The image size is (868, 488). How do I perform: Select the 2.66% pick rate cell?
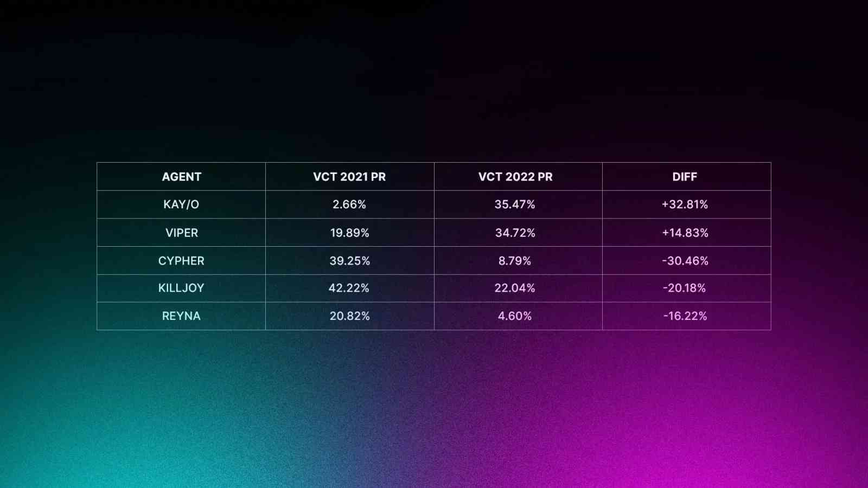pos(349,204)
